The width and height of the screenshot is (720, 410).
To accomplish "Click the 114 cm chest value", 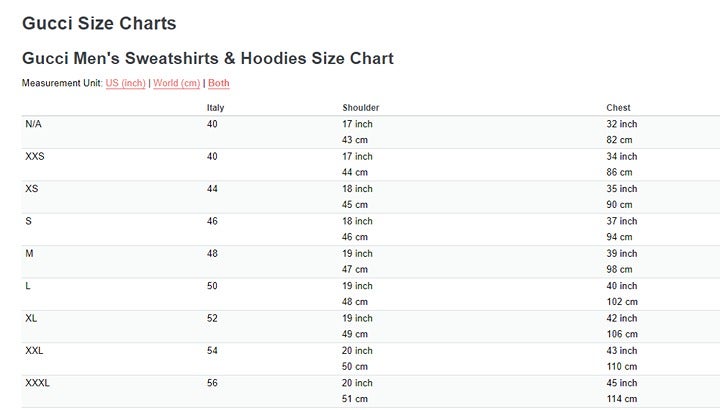I will pyautogui.click(x=622, y=400).
